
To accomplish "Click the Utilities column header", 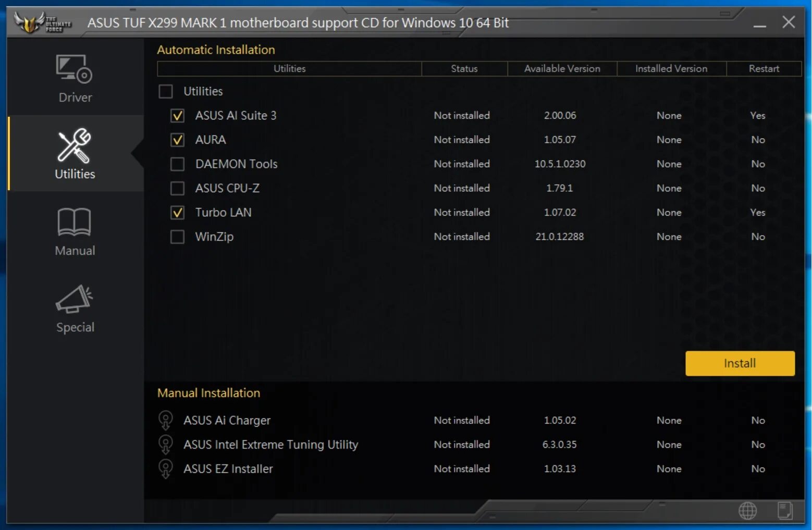I will pos(289,69).
